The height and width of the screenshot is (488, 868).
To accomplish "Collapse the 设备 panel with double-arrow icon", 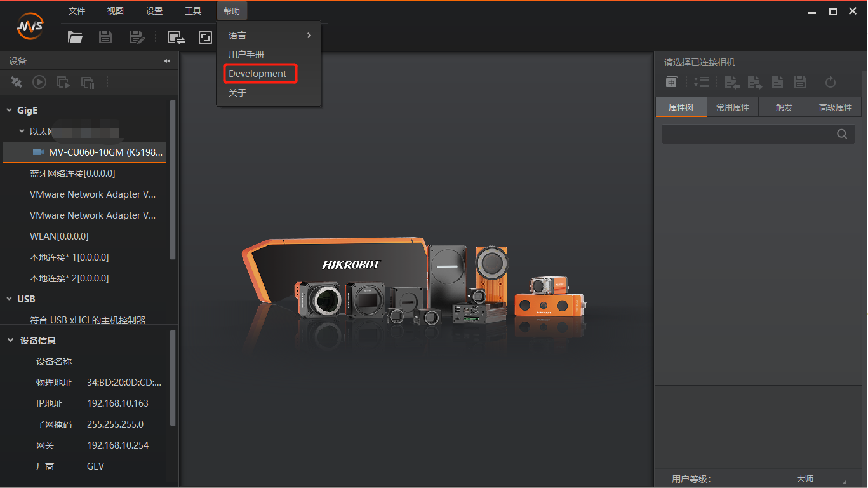I will 167,61.
